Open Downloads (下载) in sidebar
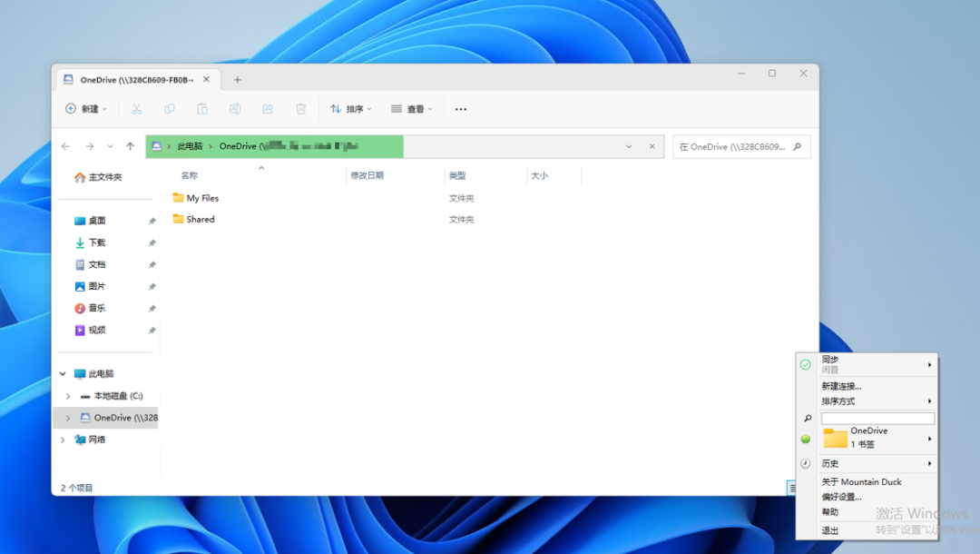 90,242
